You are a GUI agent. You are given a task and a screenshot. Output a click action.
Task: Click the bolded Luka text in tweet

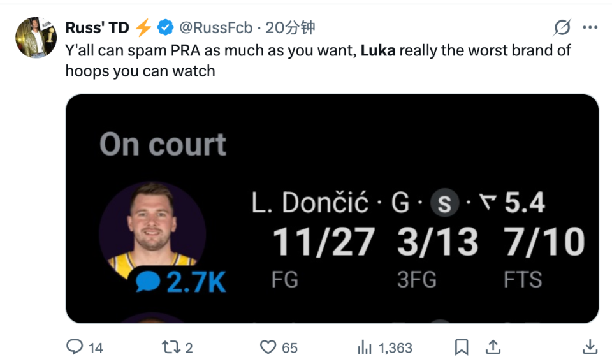click(x=378, y=50)
